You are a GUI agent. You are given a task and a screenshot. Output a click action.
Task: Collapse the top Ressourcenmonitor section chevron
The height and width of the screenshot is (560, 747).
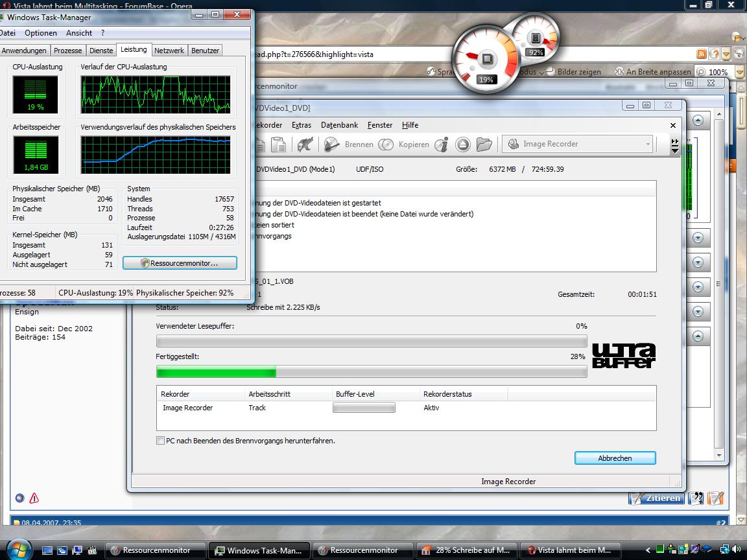click(698, 121)
